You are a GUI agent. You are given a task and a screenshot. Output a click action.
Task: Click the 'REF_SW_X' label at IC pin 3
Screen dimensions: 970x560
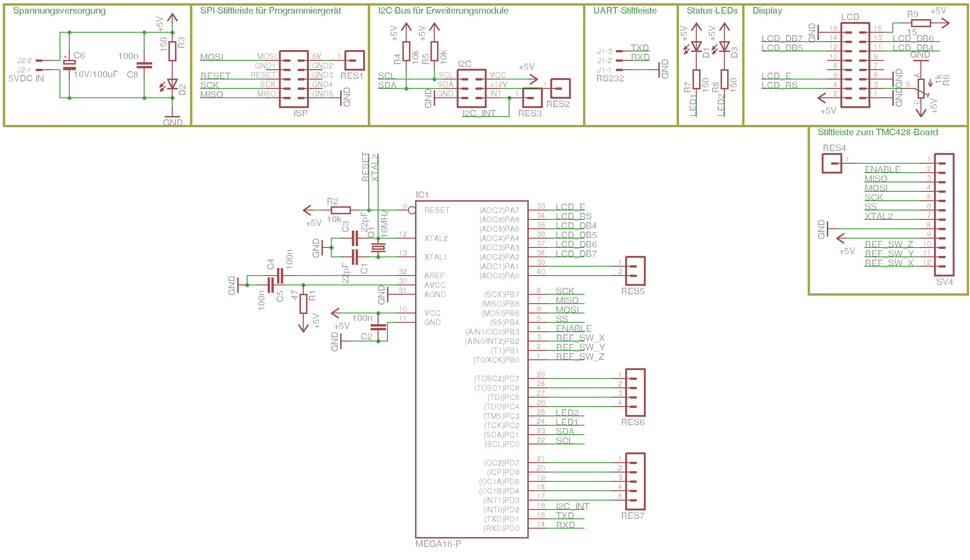coord(580,338)
